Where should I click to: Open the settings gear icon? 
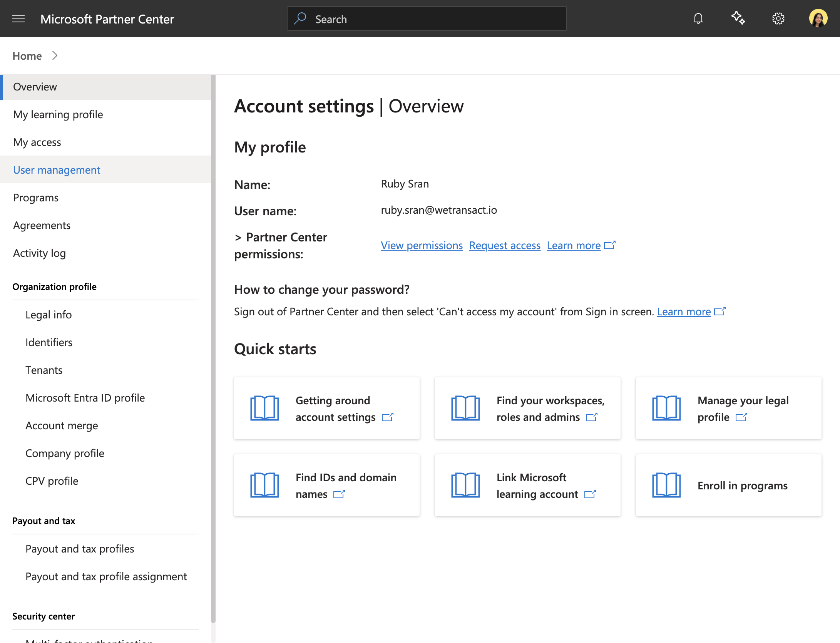pos(778,18)
